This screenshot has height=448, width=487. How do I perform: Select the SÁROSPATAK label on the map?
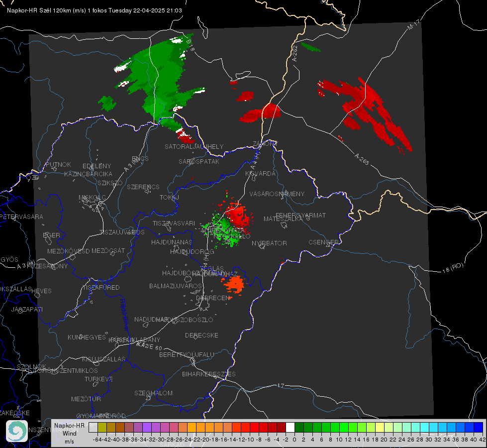click(x=199, y=161)
